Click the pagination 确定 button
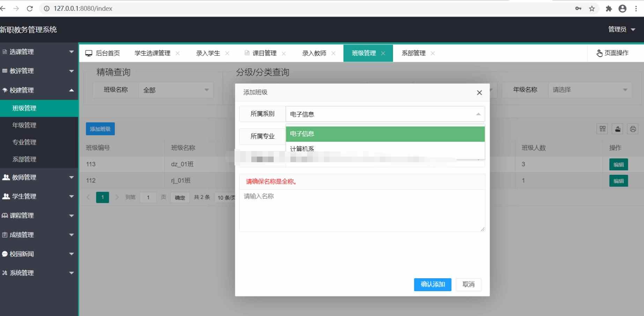 (x=180, y=197)
